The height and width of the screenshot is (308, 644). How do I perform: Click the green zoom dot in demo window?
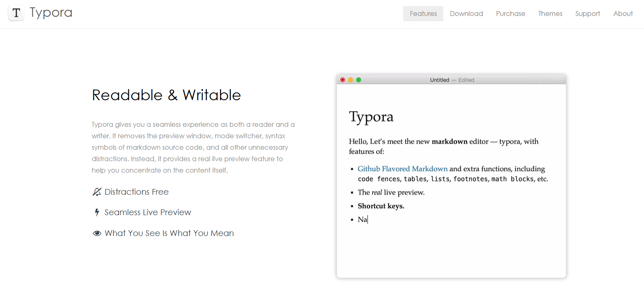[x=359, y=80]
